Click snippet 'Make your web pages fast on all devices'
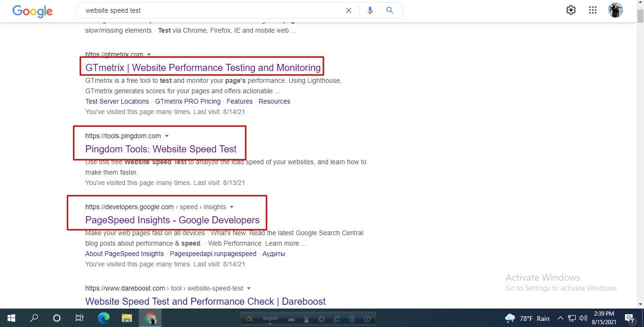Image resolution: width=644 pixels, height=327 pixels. 145,233
